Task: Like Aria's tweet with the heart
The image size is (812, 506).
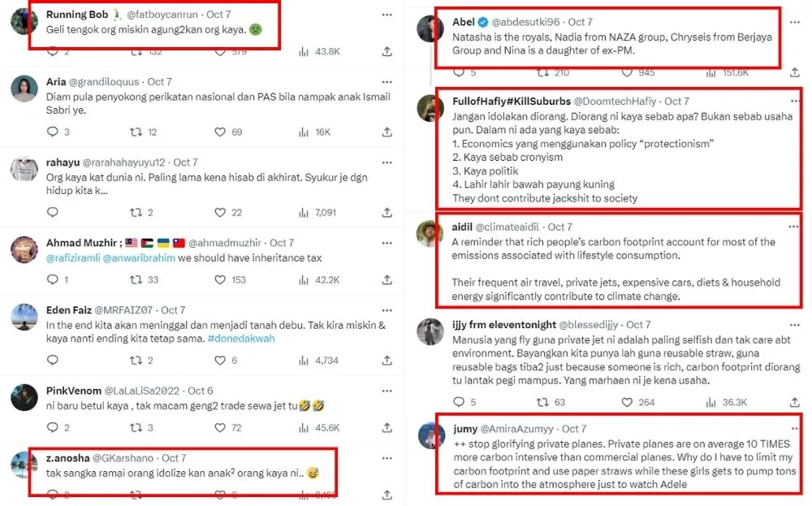Action: point(216,132)
